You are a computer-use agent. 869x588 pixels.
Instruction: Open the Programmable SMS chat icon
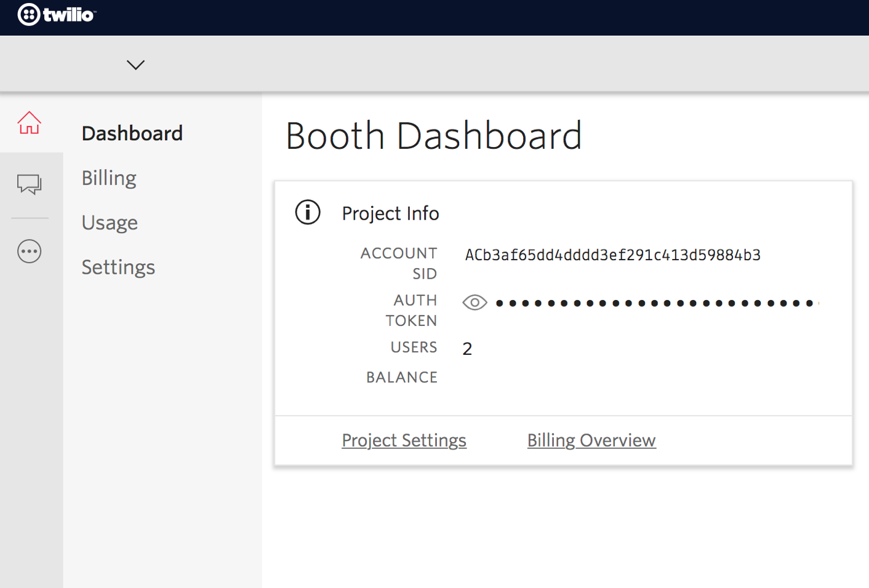29,184
